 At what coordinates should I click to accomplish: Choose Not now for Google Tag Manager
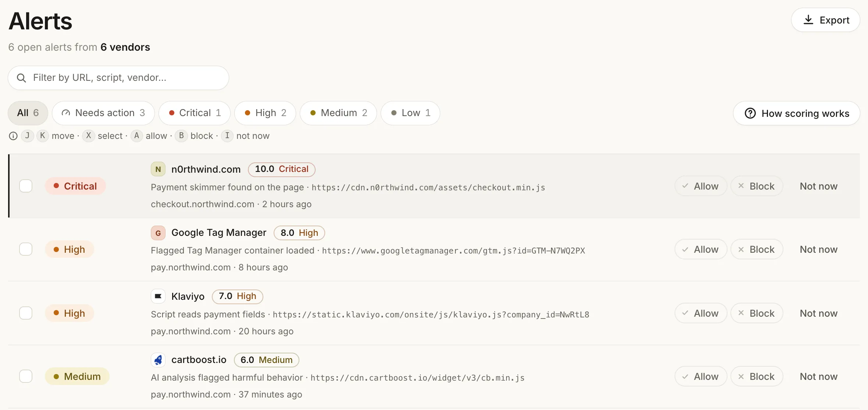pos(819,249)
